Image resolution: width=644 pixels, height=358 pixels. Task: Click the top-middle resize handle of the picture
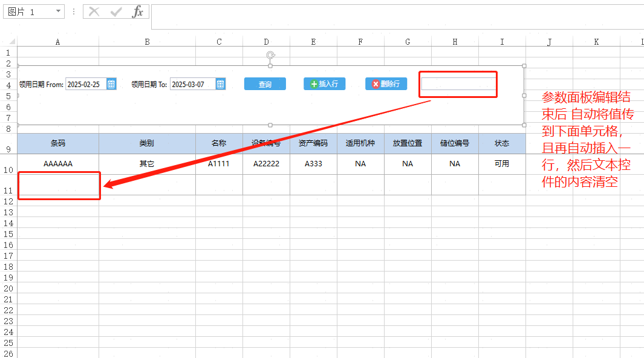point(270,66)
